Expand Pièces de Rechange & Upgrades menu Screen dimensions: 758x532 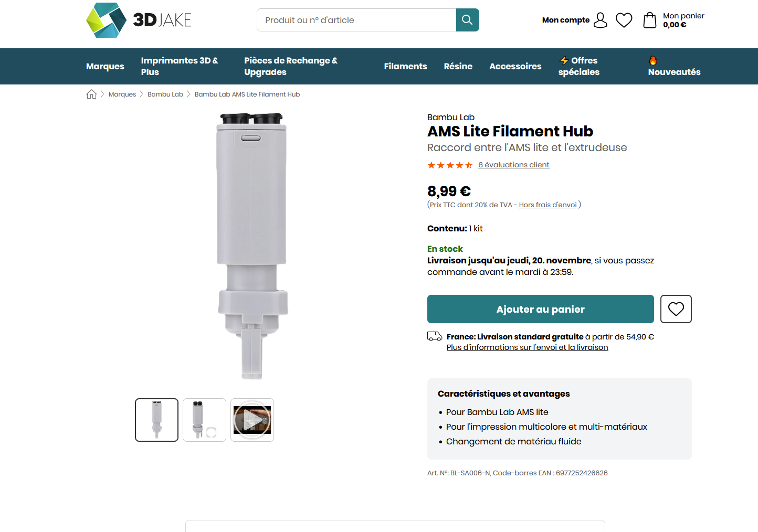[291, 66]
